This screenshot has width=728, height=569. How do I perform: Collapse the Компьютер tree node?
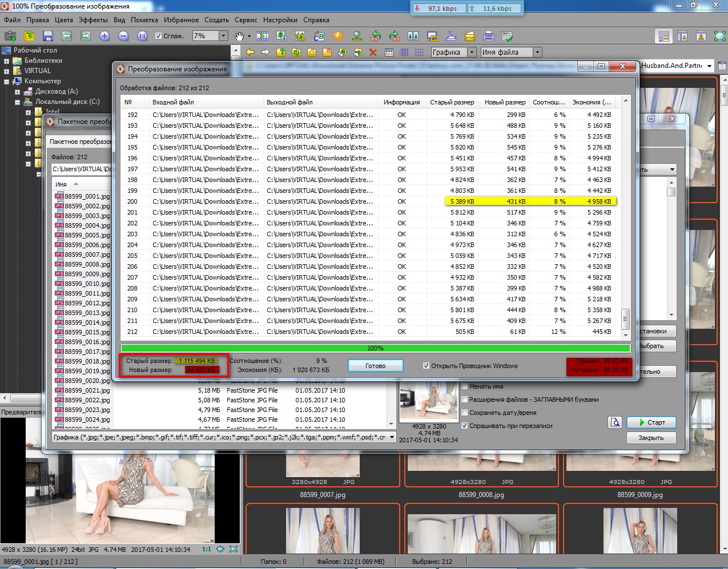[7, 81]
